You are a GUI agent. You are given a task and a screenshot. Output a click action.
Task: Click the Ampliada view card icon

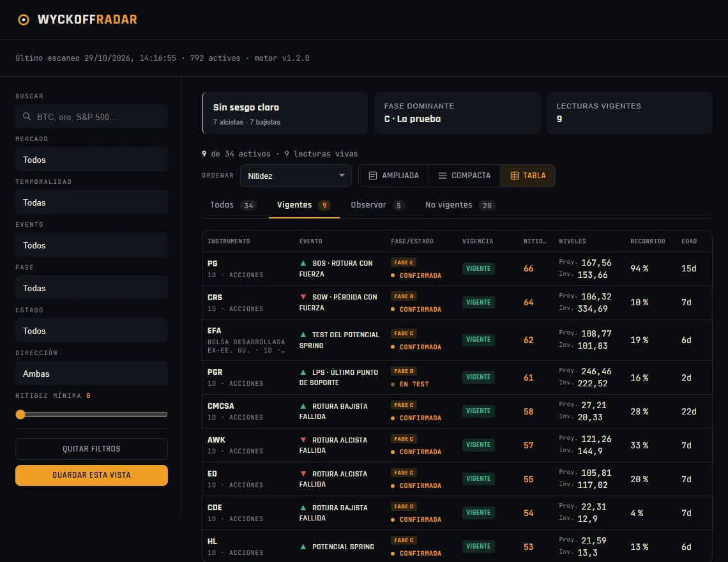pyautogui.click(x=372, y=176)
